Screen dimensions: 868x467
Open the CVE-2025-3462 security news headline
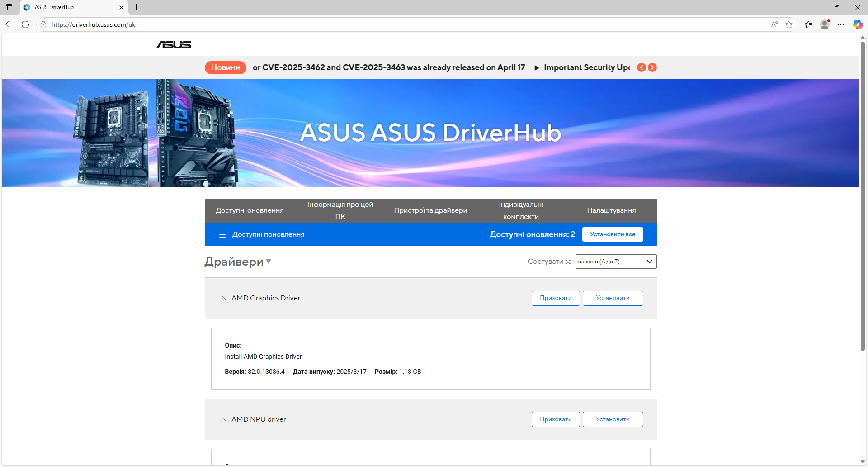(x=389, y=67)
